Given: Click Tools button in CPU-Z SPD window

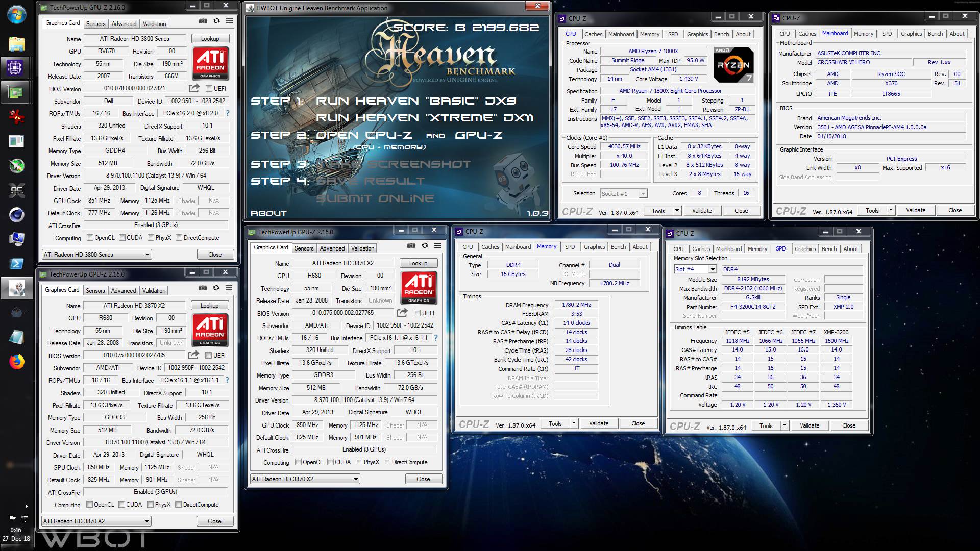Looking at the screenshot, I should tap(766, 425).
